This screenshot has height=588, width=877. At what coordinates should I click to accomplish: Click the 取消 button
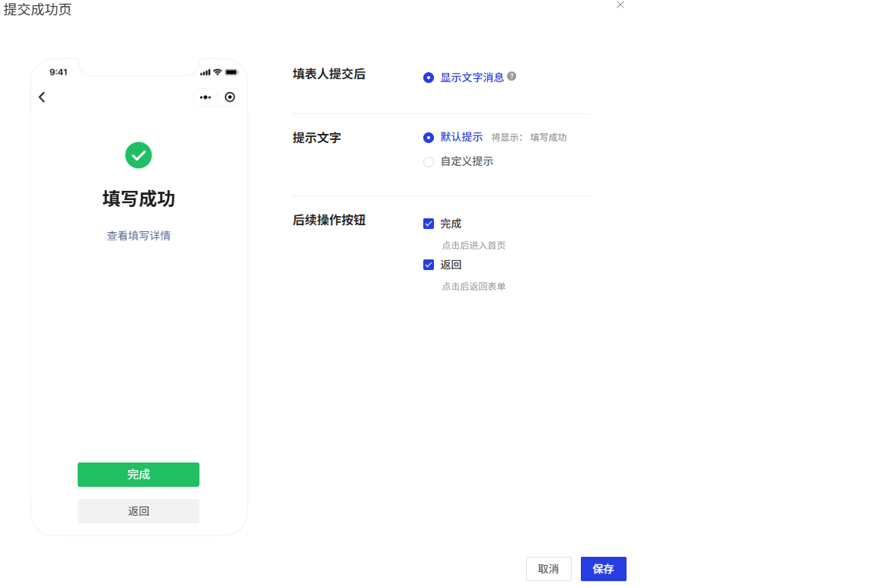548,569
